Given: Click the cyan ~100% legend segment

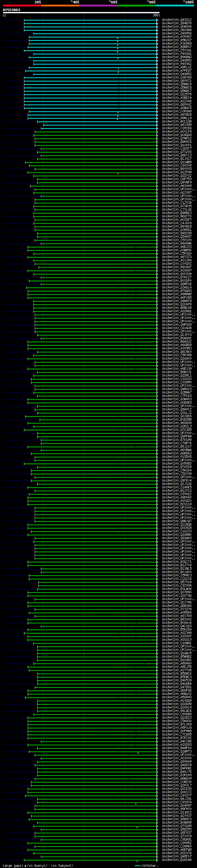Looking at the screenshot, I should pyautogui.click(x=175, y=6).
